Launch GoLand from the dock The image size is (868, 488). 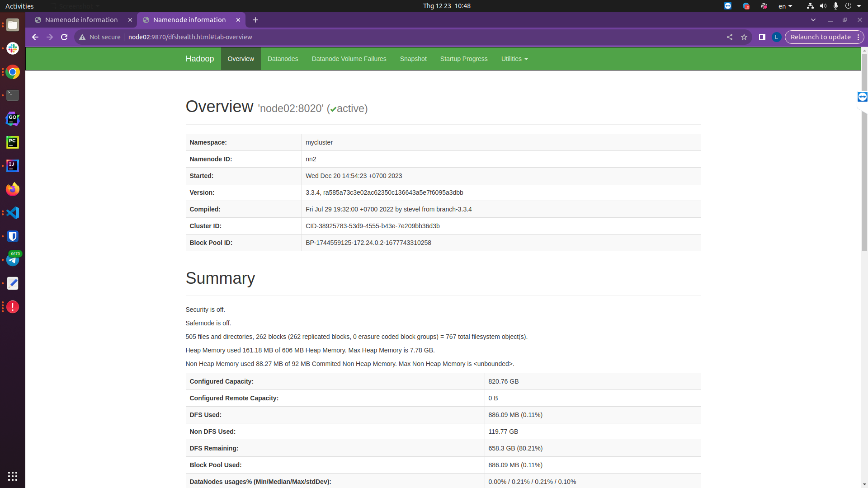(13, 119)
